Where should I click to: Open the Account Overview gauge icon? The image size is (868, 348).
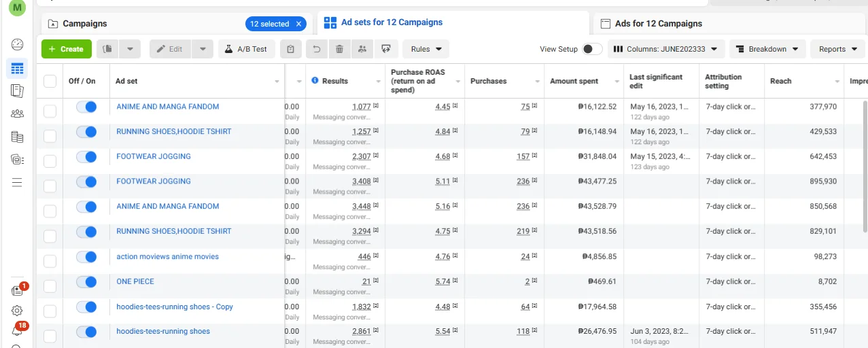(x=17, y=45)
